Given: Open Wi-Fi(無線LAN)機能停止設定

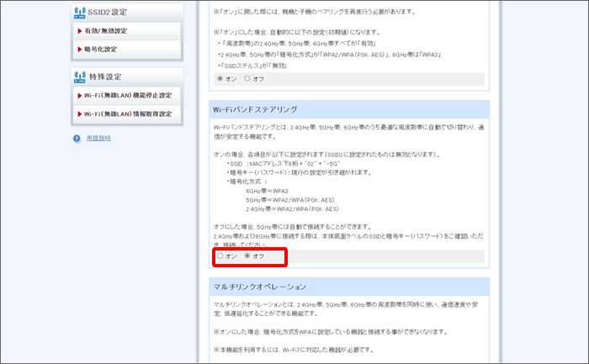Looking at the screenshot, I should tap(126, 95).
